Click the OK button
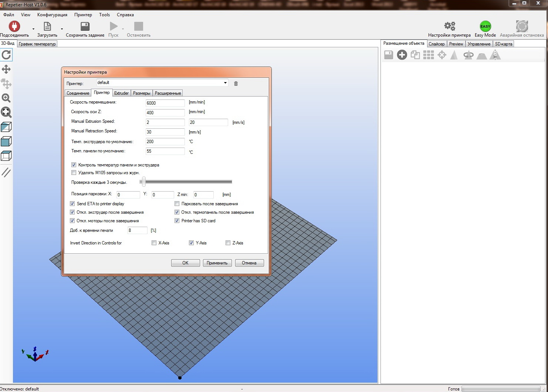This screenshot has height=392, width=548. click(x=185, y=263)
